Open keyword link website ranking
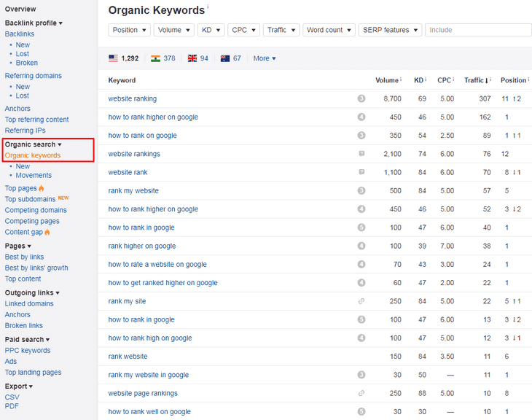The height and width of the screenshot is (420, 532). click(133, 98)
